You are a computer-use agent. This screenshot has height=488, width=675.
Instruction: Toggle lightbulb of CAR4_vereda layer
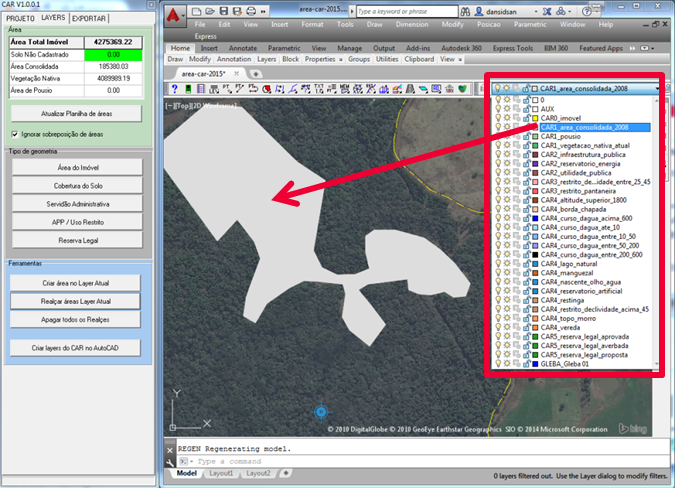coord(498,327)
